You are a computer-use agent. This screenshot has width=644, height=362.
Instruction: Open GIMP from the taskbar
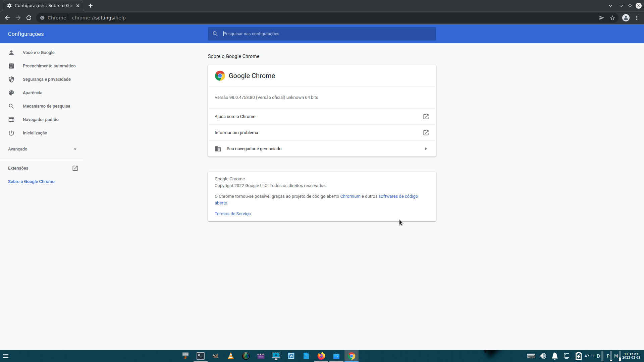pyautogui.click(x=216, y=356)
